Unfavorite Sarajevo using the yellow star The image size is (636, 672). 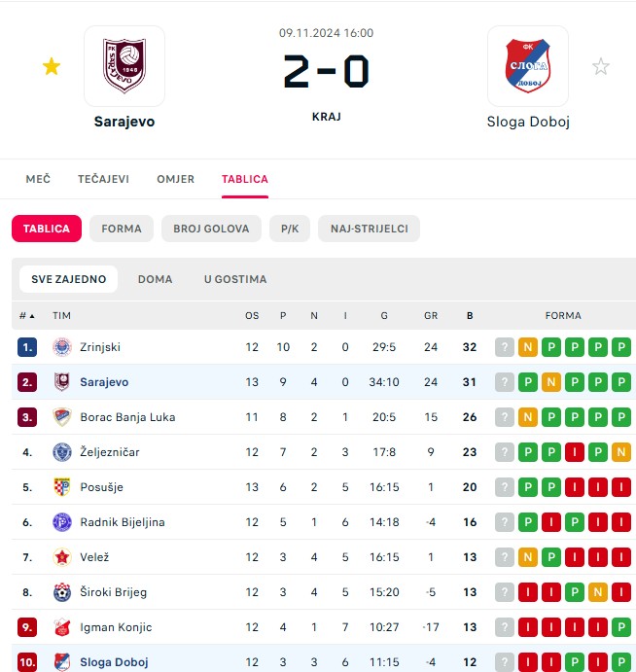(52, 66)
